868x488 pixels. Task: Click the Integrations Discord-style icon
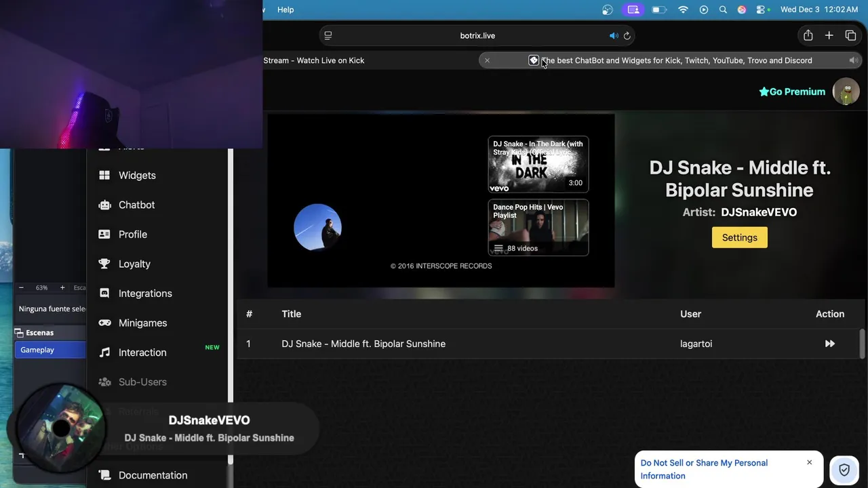coord(104,293)
